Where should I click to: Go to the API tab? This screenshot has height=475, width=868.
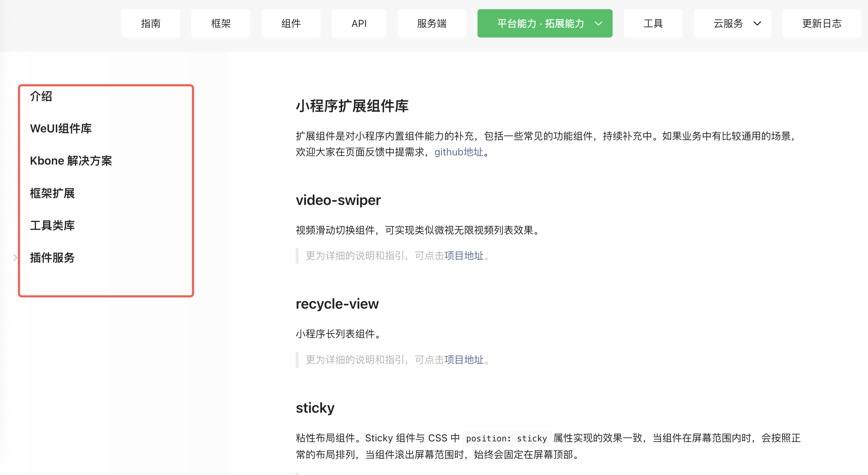pos(359,23)
